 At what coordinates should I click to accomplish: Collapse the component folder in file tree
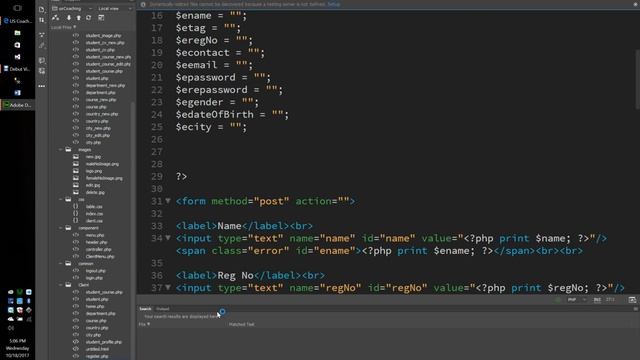pyautogui.click(x=61, y=228)
